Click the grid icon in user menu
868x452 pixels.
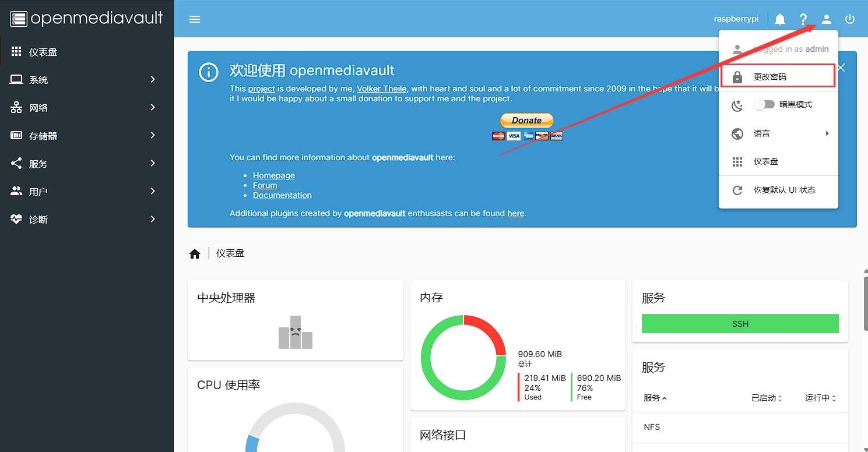pyautogui.click(x=737, y=162)
